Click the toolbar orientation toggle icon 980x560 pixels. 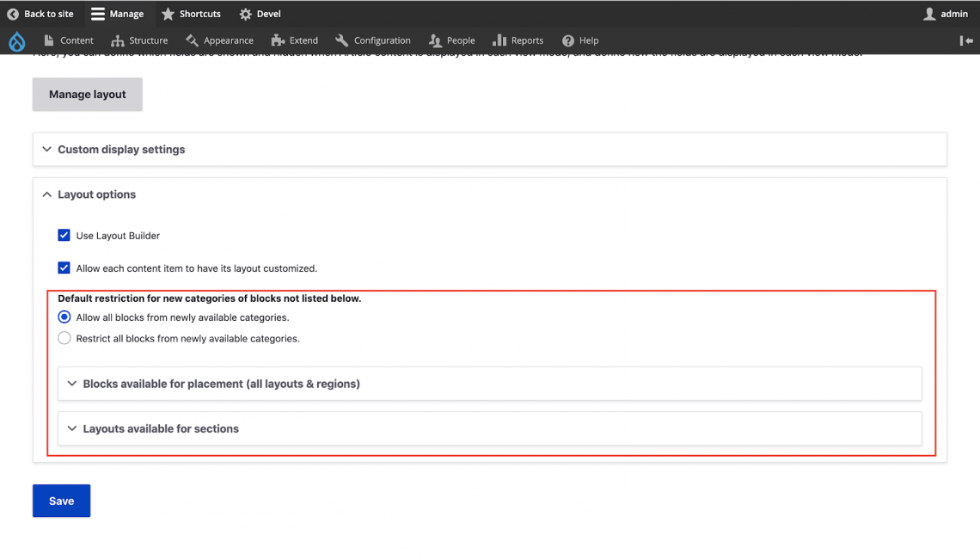[x=966, y=40]
